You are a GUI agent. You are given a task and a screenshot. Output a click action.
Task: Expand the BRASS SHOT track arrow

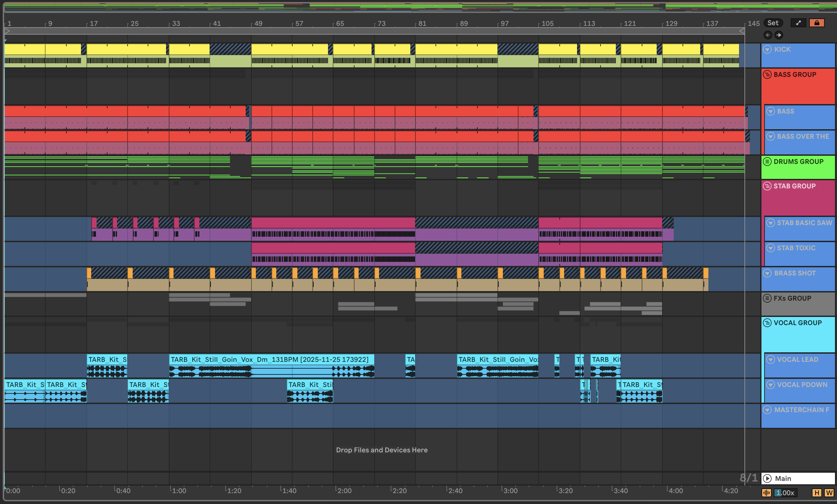767,273
